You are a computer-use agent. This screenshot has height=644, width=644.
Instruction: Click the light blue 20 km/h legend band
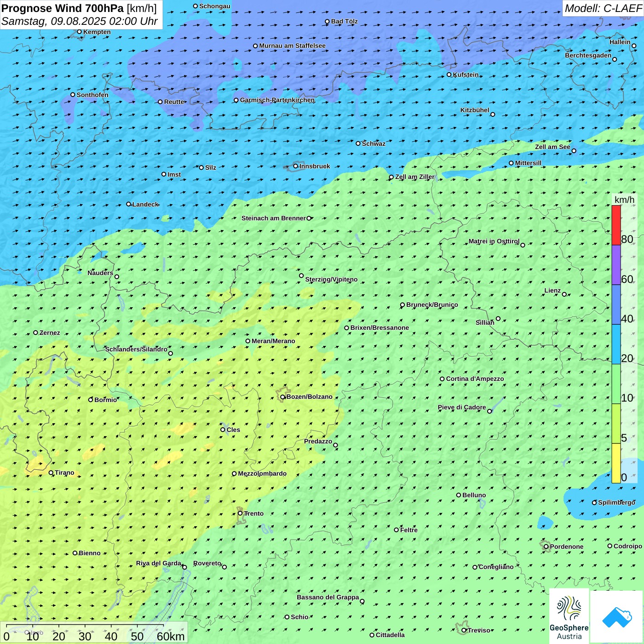[616, 344]
